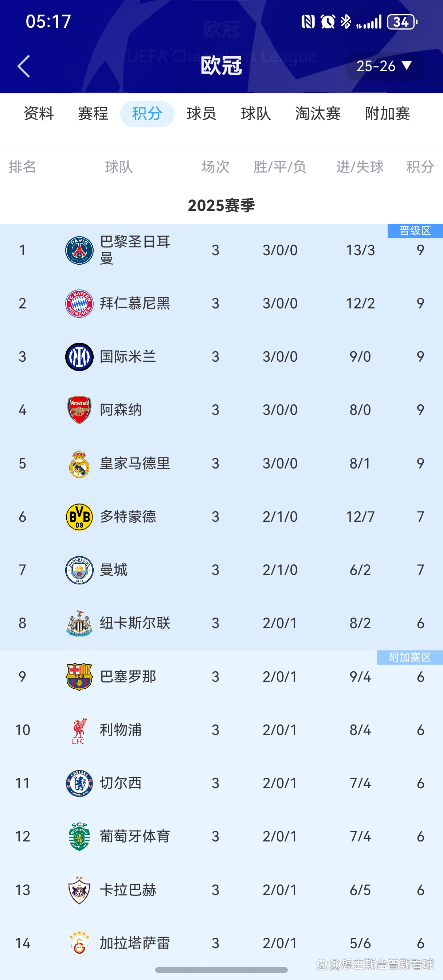Tap the Manchester City badge
This screenshot has width=443, height=980.
[79, 570]
